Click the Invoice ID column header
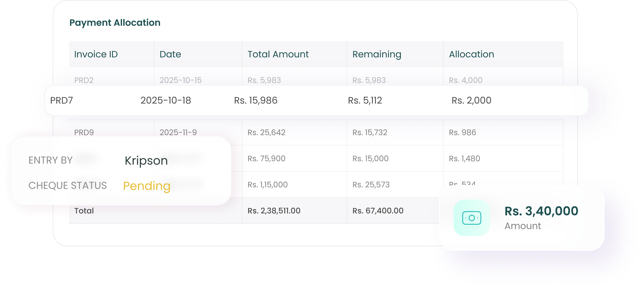 click(96, 54)
